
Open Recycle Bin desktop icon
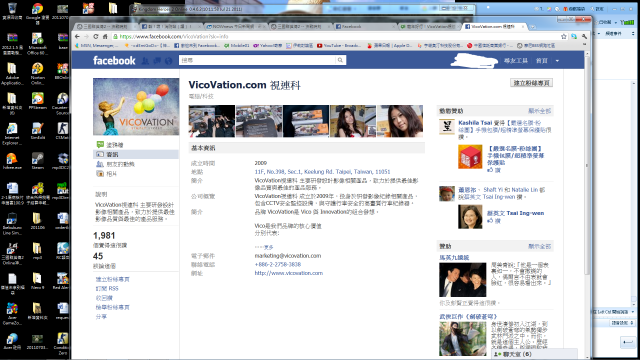click(12, 11)
